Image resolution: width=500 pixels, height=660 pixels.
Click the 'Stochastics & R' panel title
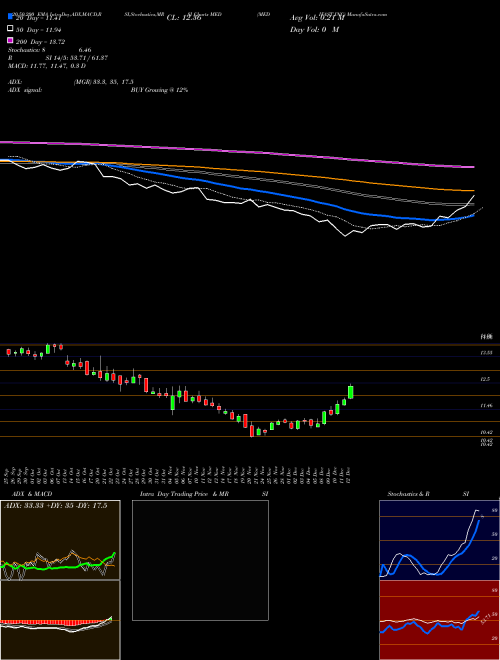(408, 494)
